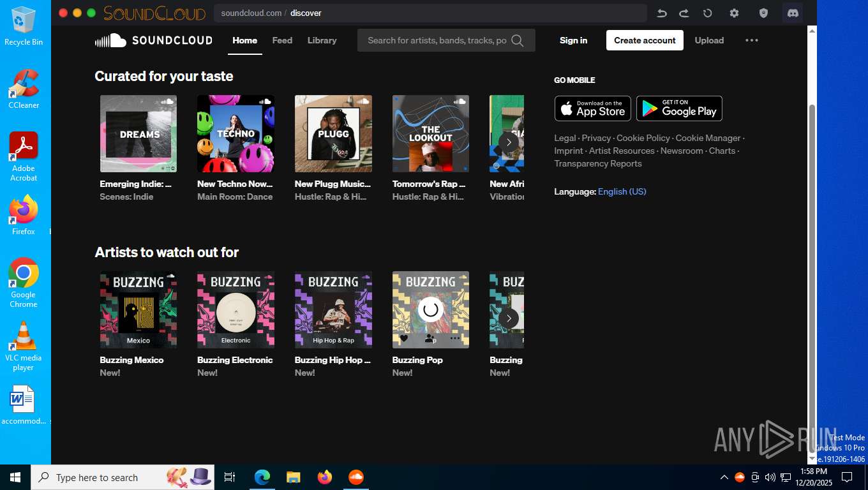Open Transparency Reports link
The width and height of the screenshot is (868, 490).
598,163
